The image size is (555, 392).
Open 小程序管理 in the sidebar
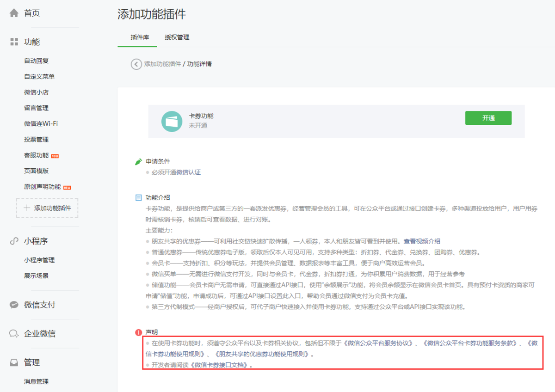point(39,260)
